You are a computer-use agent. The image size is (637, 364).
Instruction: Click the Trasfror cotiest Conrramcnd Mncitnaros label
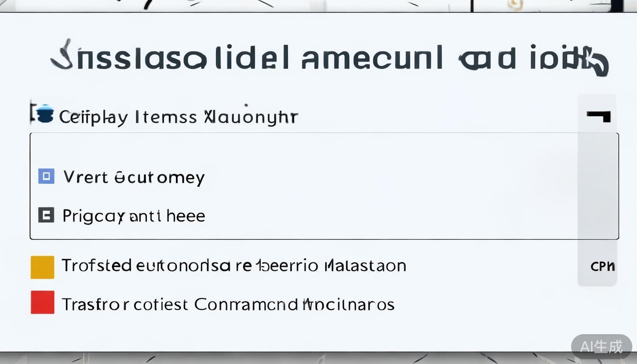228,304
